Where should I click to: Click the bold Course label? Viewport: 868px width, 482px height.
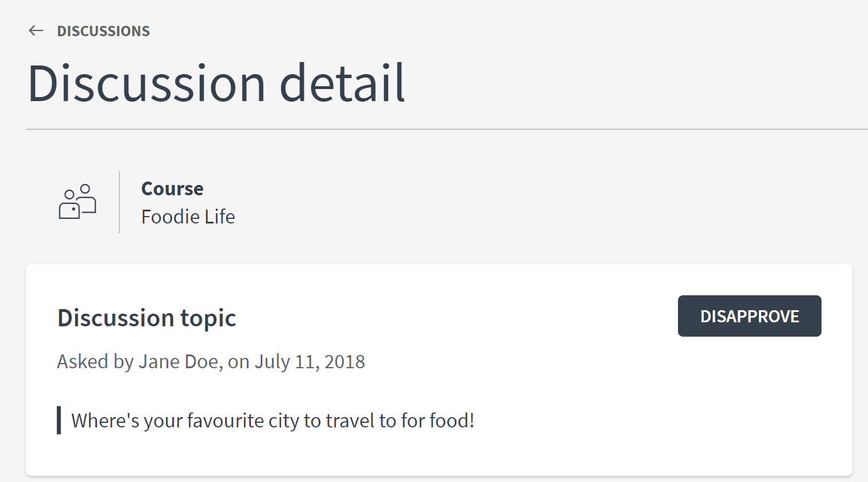[x=172, y=188]
